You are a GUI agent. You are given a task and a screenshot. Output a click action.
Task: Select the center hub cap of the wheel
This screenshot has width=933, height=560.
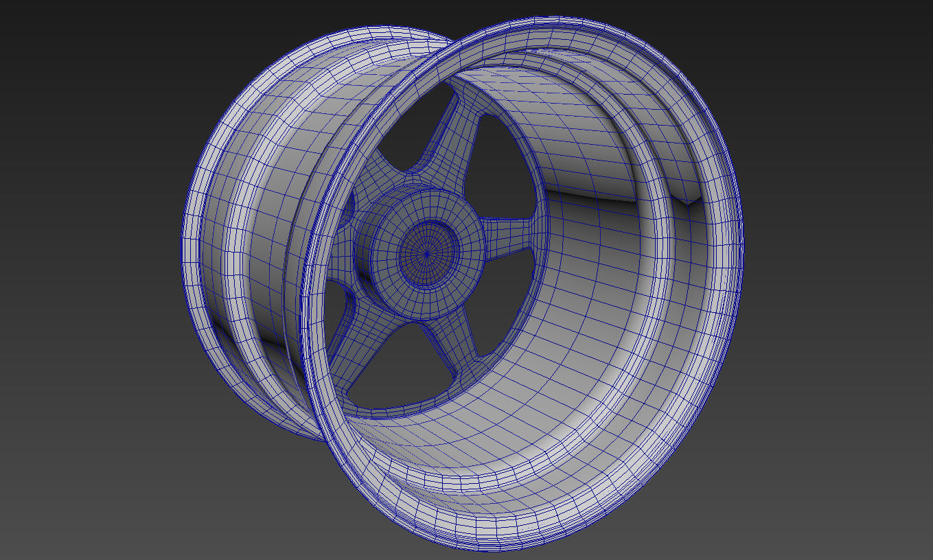pos(427,253)
